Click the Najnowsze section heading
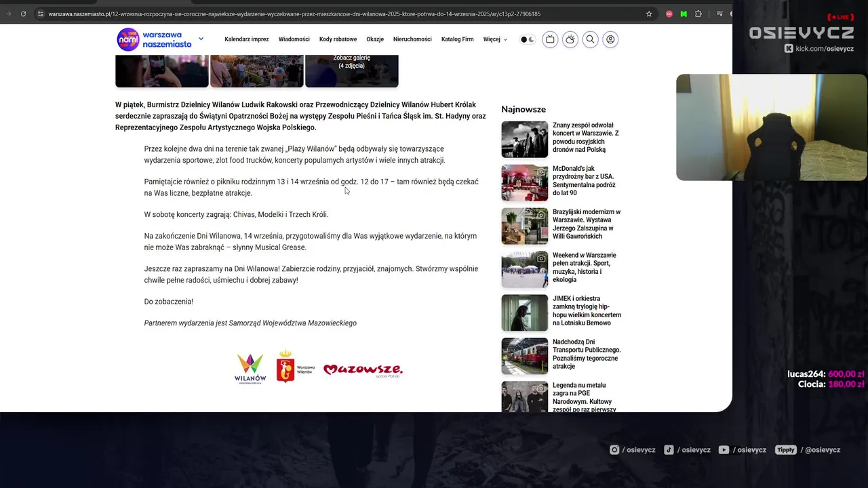Viewport: 868px width, 488px height. tap(524, 109)
